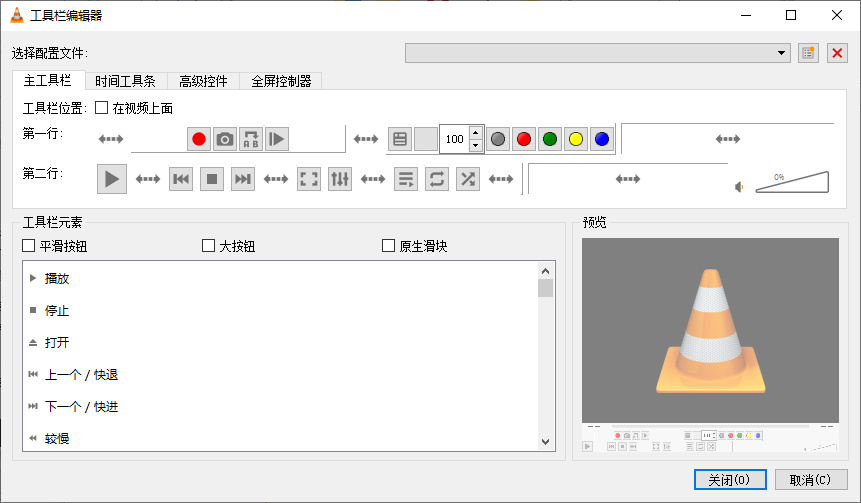This screenshot has height=503, width=861.
Task: Select the yellow teletext color button
Action: click(576, 139)
